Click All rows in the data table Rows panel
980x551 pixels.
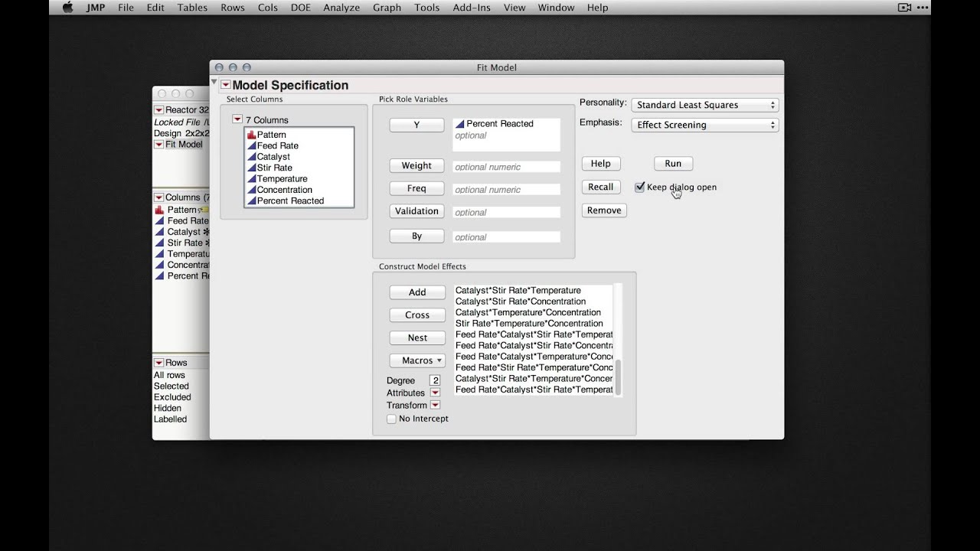tap(169, 375)
